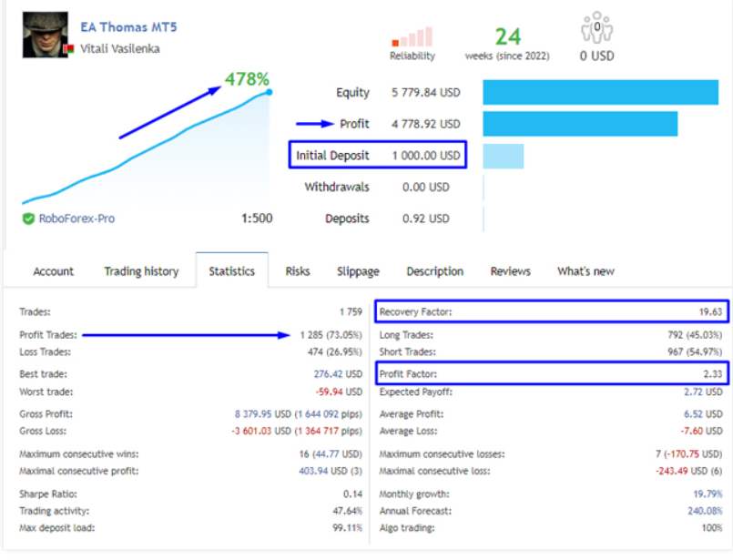Select the Statistics tab
The width and height of the screenshot is (733, 560).
point(231,271)
